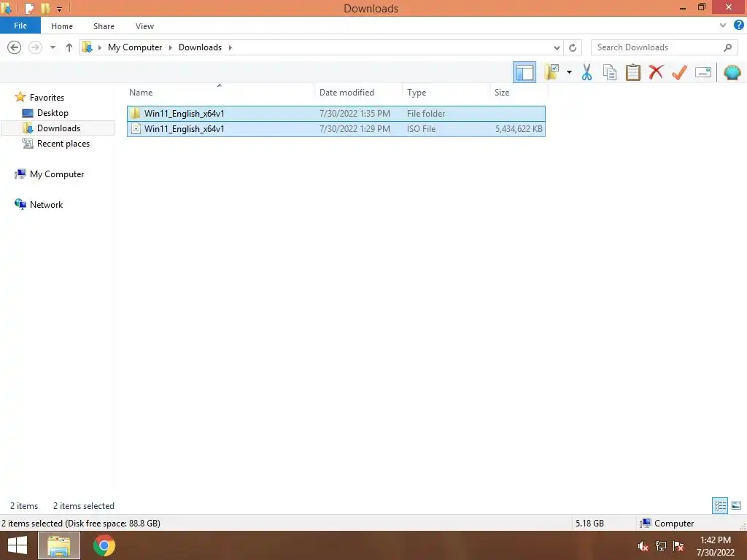Image resolution: width=747 pixels, height=560 pixels.
Task: Open Recent places in navigation pane
Action: coord(63,144)
